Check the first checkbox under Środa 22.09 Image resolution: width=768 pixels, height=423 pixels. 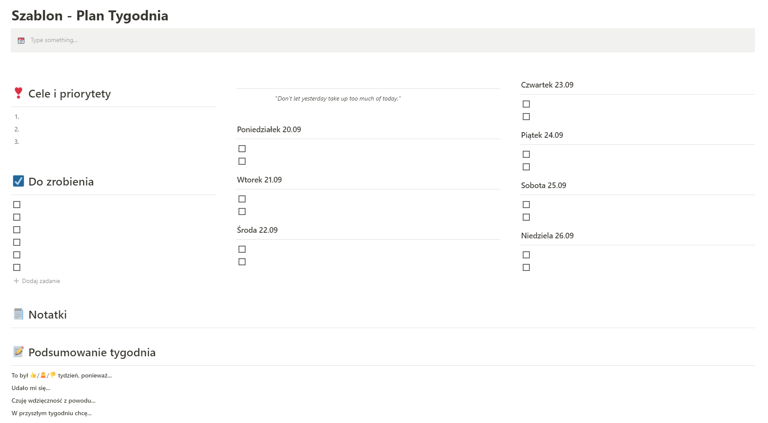point(242,250)
